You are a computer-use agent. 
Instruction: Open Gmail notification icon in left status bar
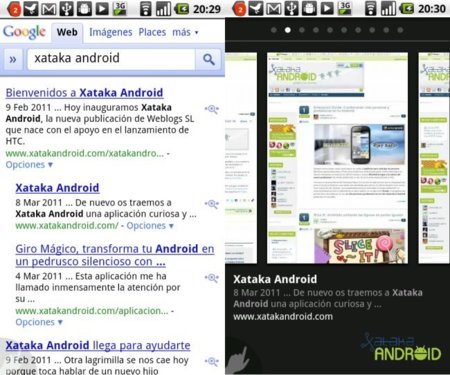pos(49,9)
